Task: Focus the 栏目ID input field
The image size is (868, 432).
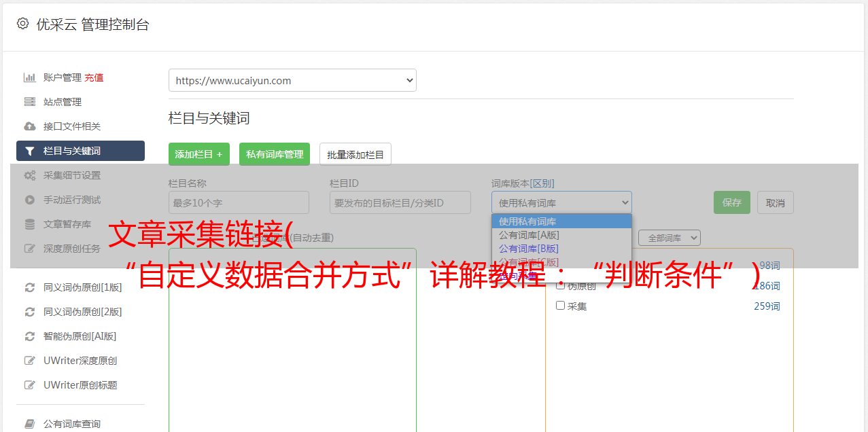Action: pyautogui.click(x=400, y=202)
